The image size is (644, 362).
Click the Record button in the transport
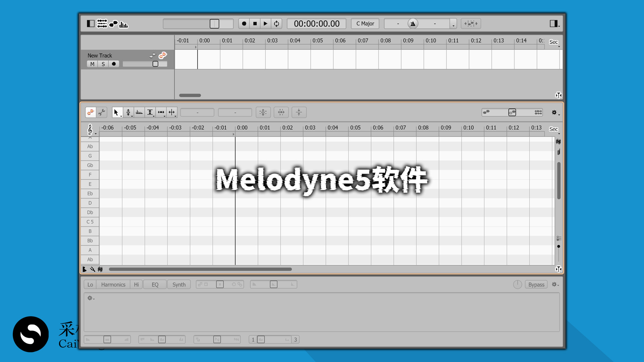(244, 23)
